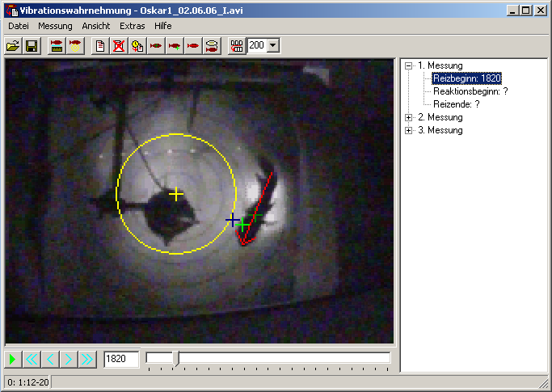
Task: Open the Datei menu
Action: 19,26
